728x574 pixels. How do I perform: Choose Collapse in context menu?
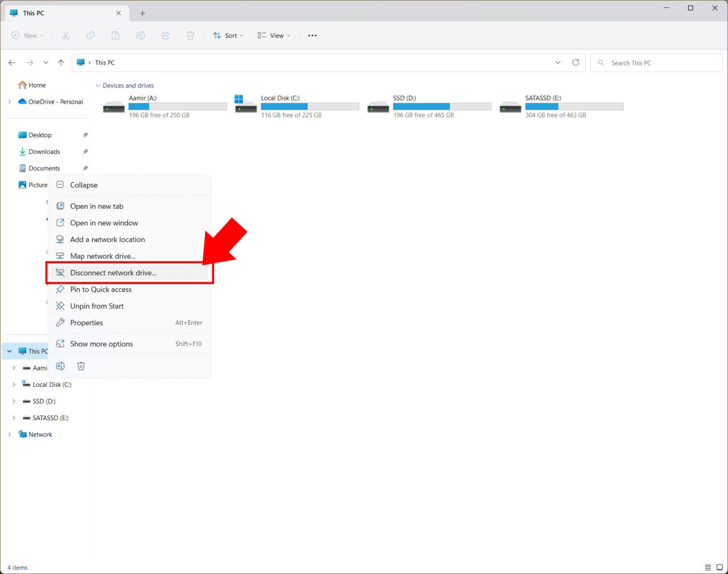[129, 185]
